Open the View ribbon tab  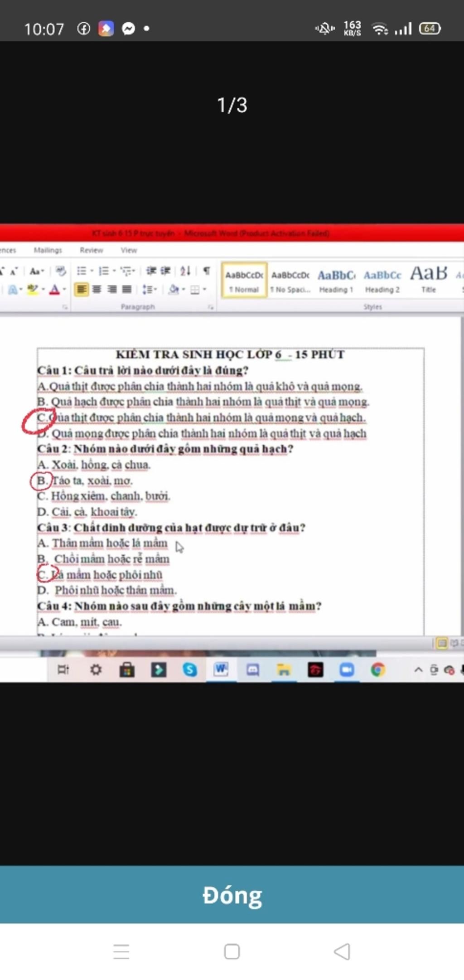click(x=129, y=250)
